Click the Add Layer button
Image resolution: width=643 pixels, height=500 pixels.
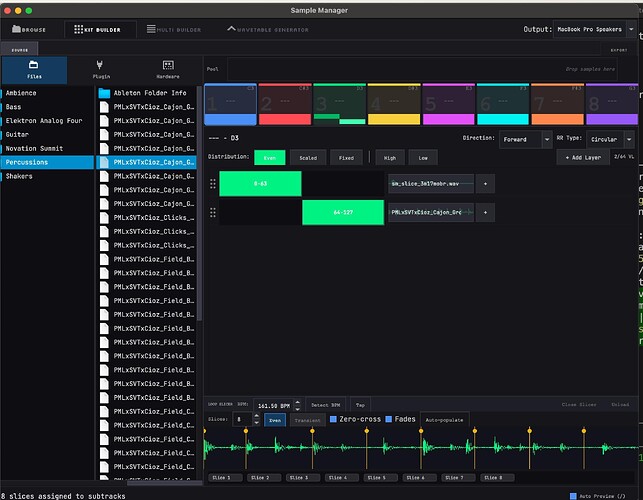pyautogui.click(x=583, y=158)
